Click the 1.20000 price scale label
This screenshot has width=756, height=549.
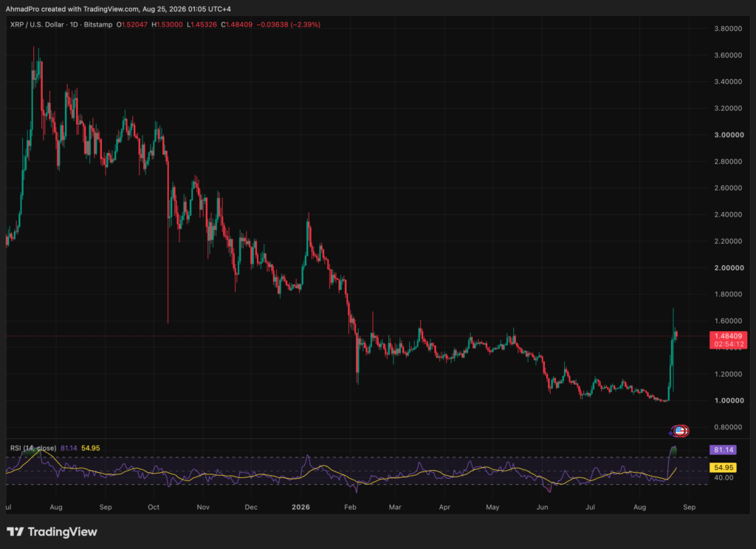(x=728, y=374)
